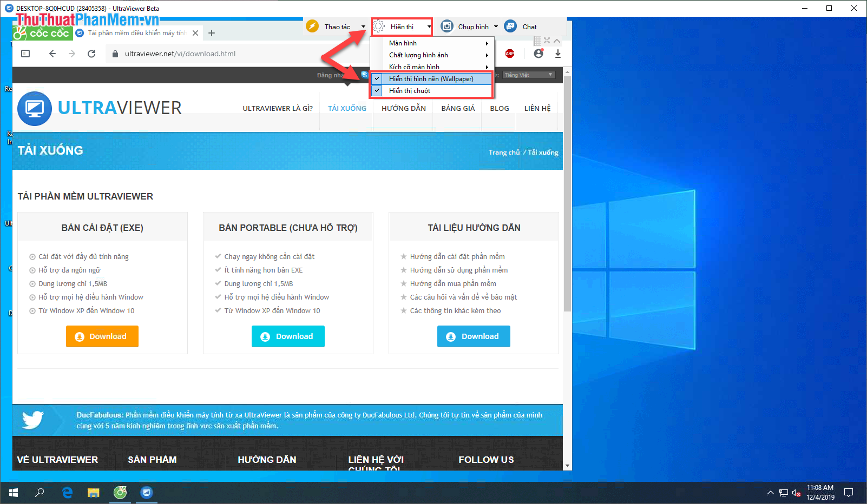Click UltraViewer icon in taskbar

[147, 493]
